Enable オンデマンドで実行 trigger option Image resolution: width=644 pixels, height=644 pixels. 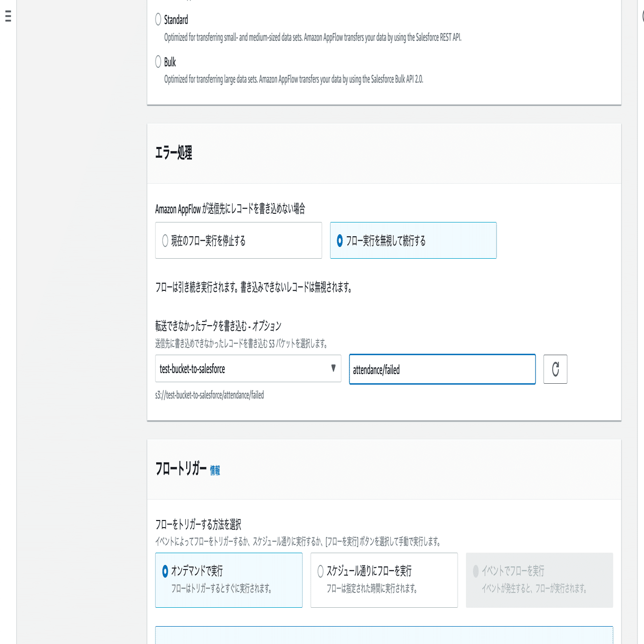point(165,572)
